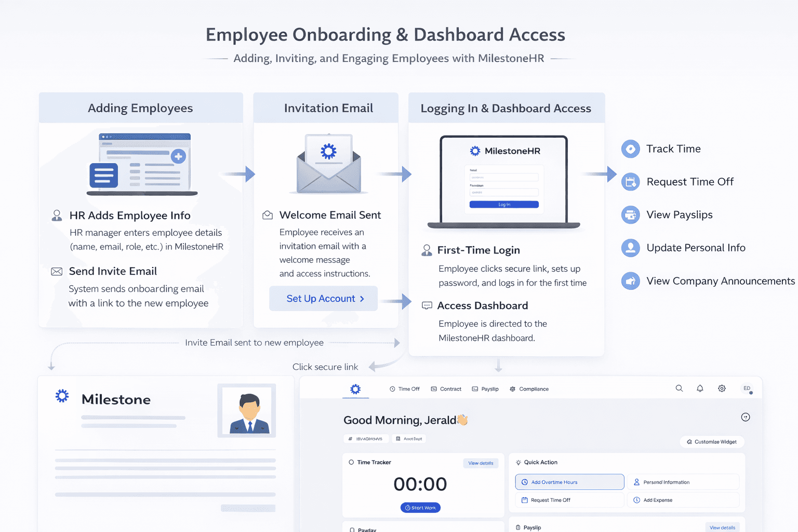This screenshot has height=532, width=798.
Task: Click 'Invite Email sent to new employee' caption
Action: (255, 343)
